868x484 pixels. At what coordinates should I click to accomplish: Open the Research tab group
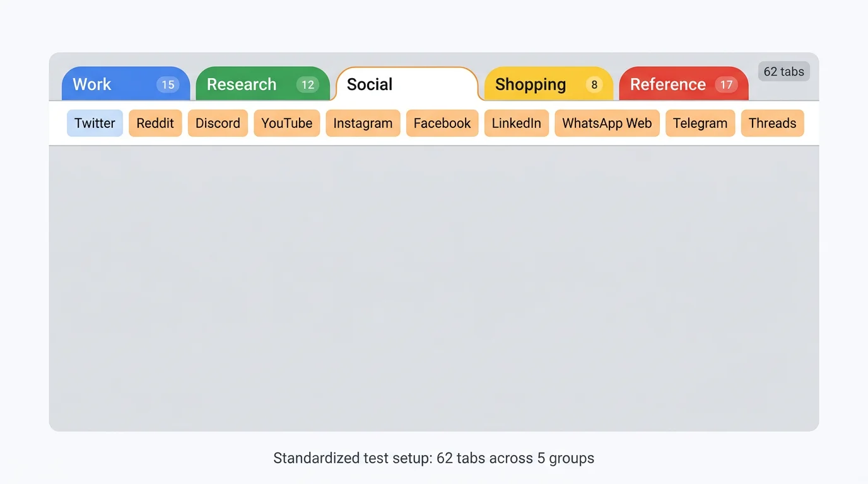pyautogui.click(x=242, y=84)
